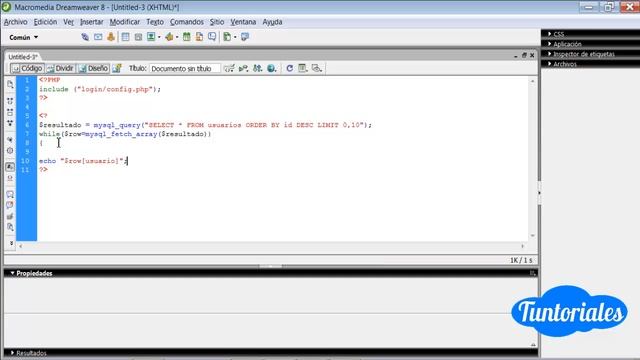The height and width of the screenshot is (360, 640).
Task: Insert a Div Tag
Action: [138, 37]
